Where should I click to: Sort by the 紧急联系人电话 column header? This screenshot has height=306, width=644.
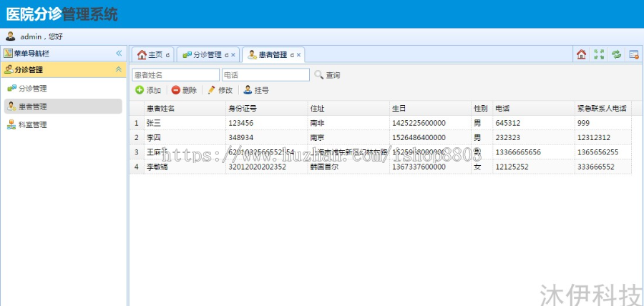tap(603, 108)
